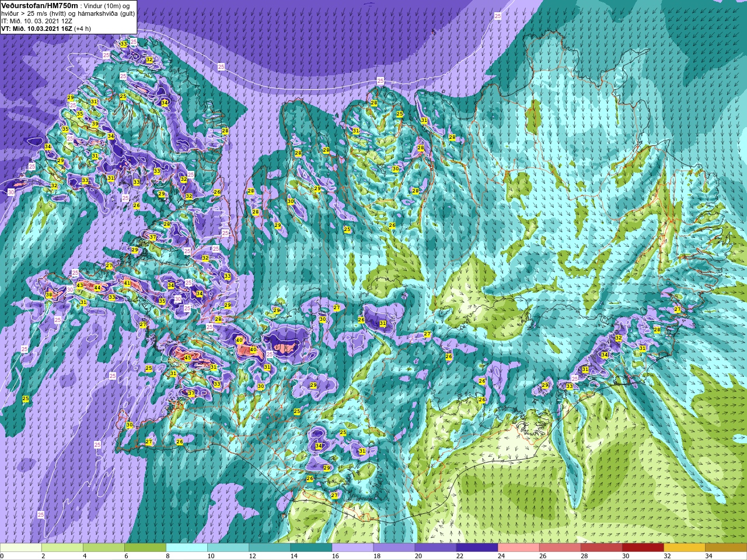Pick the dark indigo 22–24 m/s legend swatch

(477, 548)
